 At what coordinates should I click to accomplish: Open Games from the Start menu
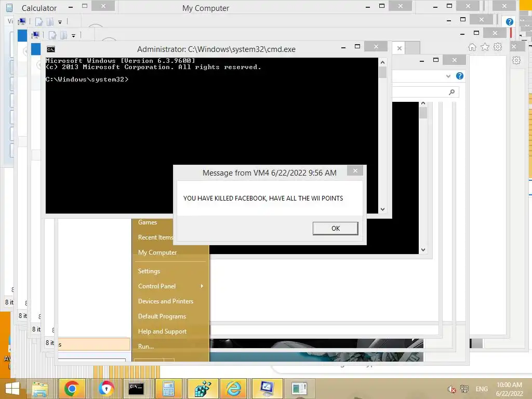tap(147, 222)
